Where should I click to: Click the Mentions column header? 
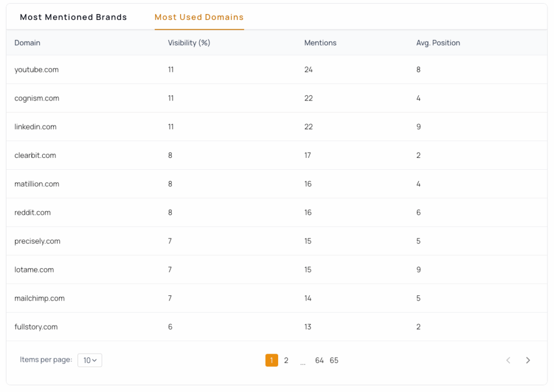320,43
